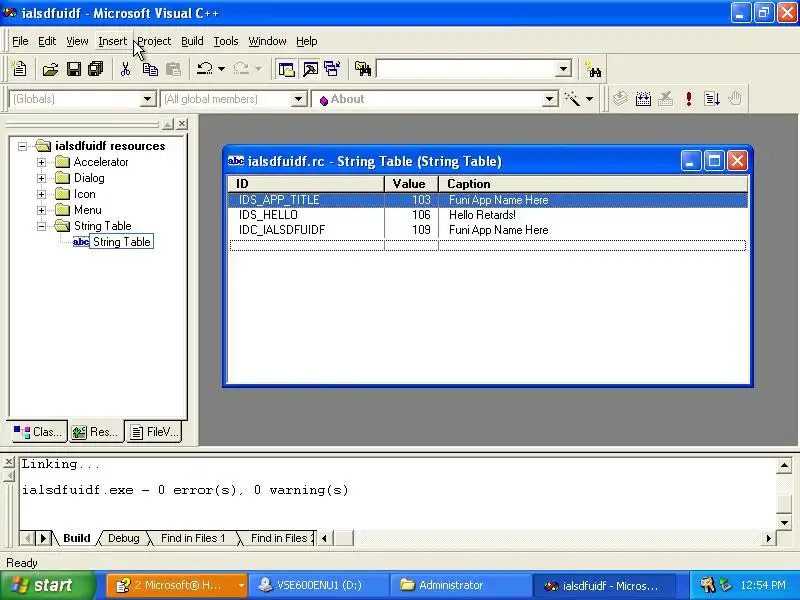Expand the Accelerator folder

[x=42, y=162]
